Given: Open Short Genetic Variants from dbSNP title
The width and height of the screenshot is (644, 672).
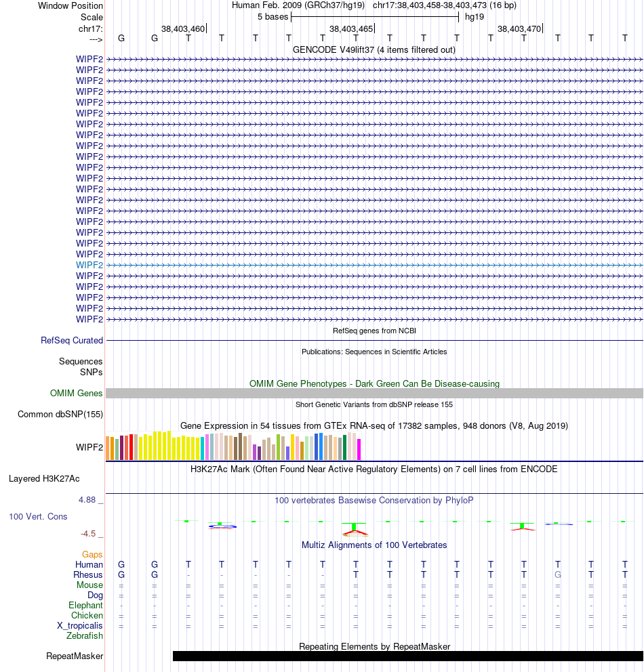Looking at the screenshot, I should click(x=374, y=404).
